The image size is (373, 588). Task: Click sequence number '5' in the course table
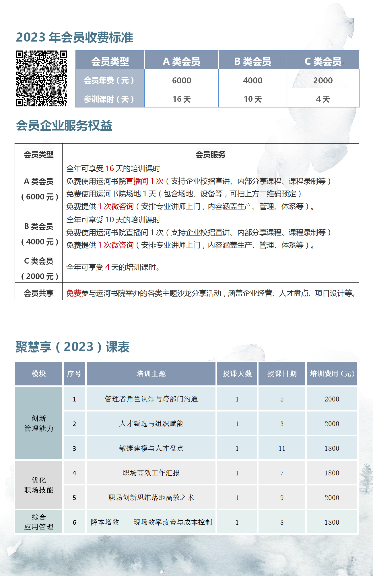pyautogui.click(x=74, y=498)
